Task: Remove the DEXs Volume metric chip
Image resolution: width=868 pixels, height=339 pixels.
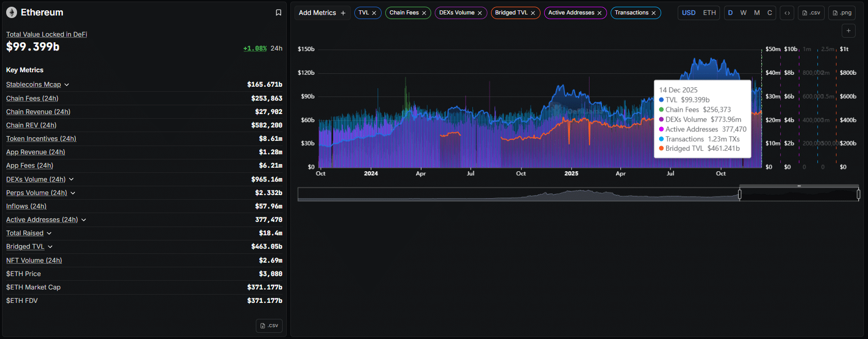Action: (480, 13)
